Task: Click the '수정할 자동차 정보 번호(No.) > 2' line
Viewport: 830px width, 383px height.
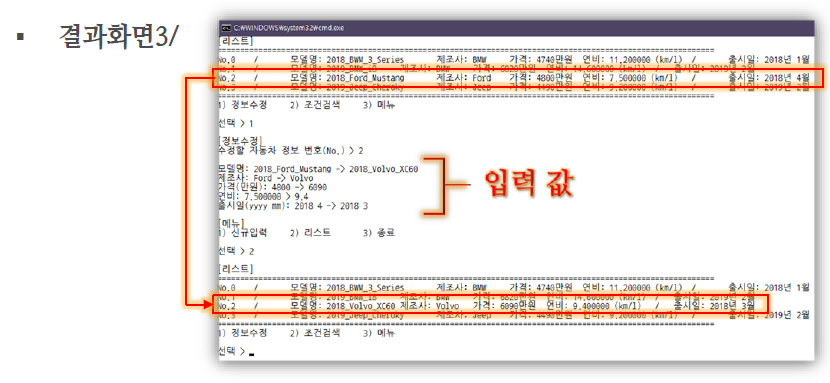Action: click(x=291, y=151)
